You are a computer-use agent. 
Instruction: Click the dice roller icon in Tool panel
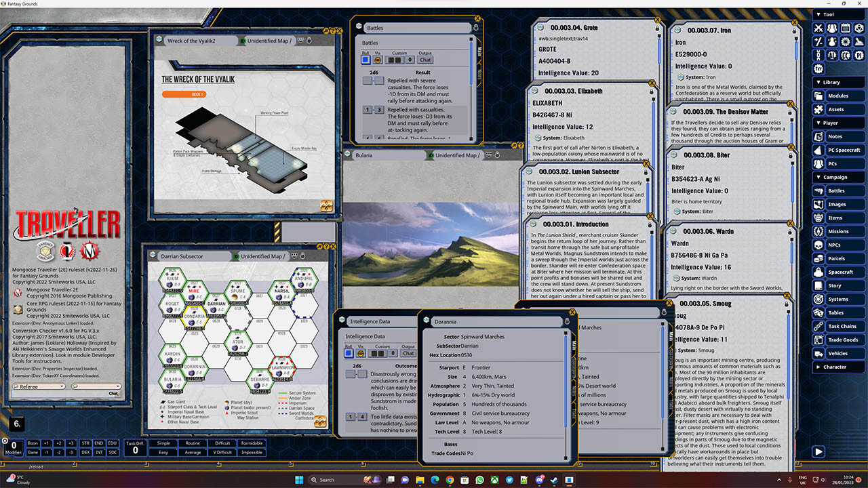[x=860, y=28]
